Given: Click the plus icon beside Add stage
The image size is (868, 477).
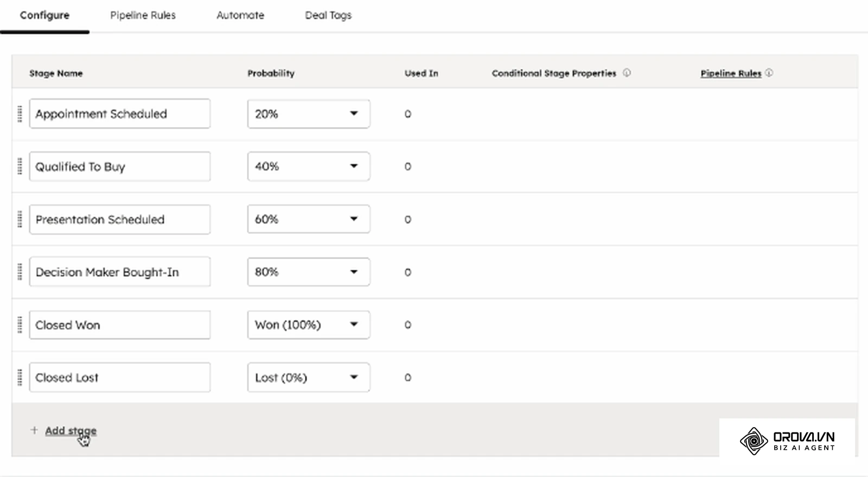Looking at the screenshot, I should (34, 430).
